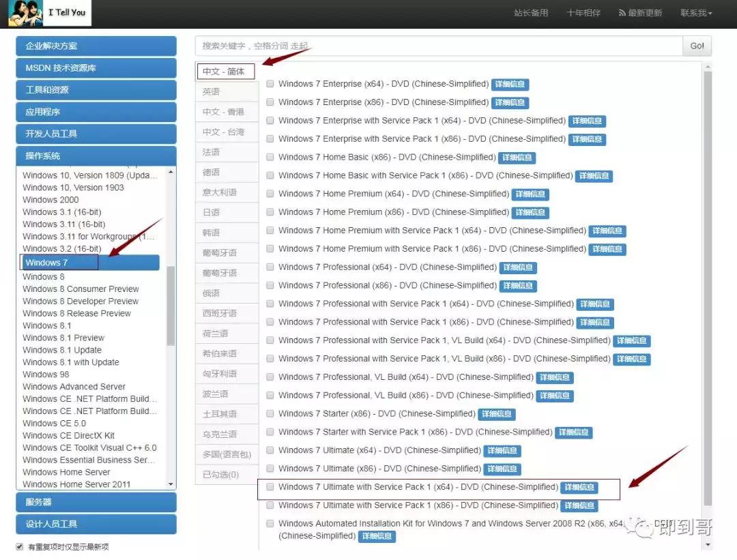The height and width of the screenshot is (560, 737).
Task: Select Windows 8.1 with Update entry
Action: tap(71, 362)
